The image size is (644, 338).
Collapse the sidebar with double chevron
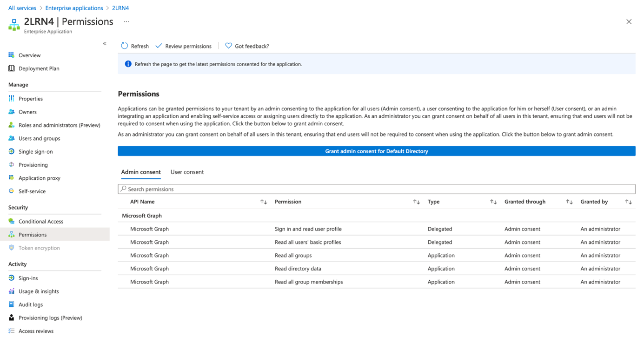[x=105, y=43]
